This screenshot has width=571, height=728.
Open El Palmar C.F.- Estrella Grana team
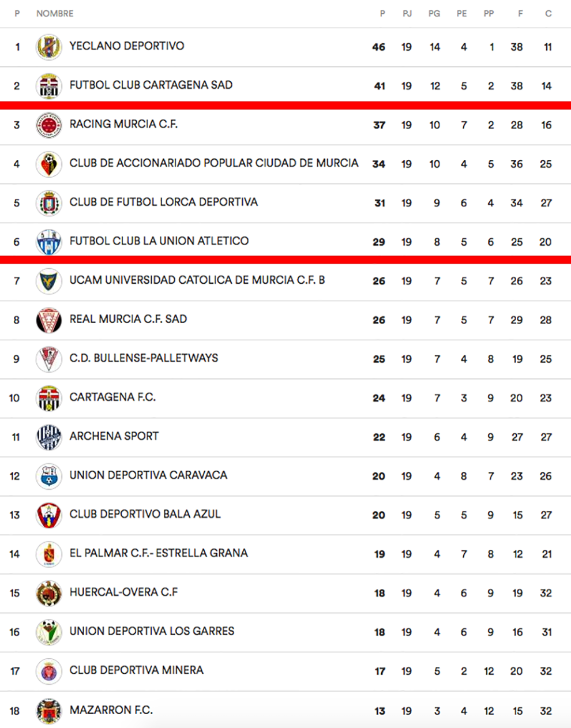point(159,553)
